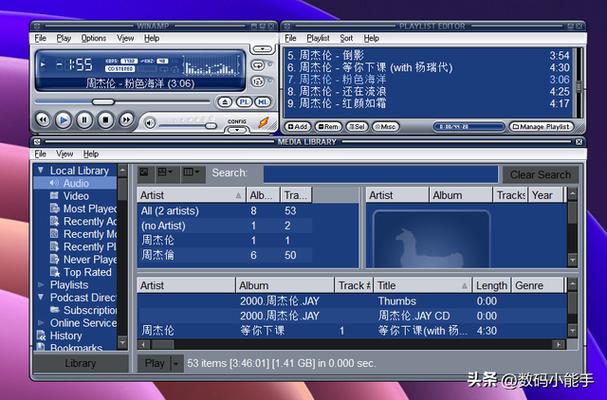Mute audio via speaker icon

(150, 123)
